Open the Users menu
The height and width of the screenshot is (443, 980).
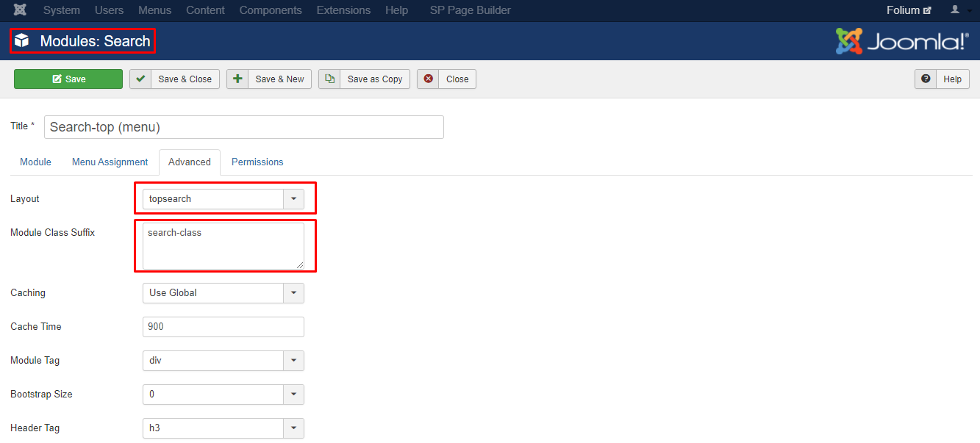[x=110, y=10]
